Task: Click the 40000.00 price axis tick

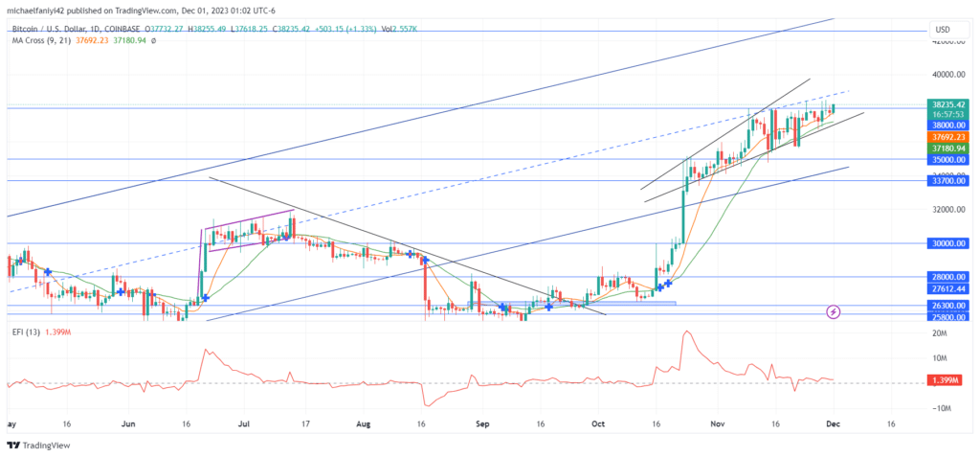Action: click(949, 75)
